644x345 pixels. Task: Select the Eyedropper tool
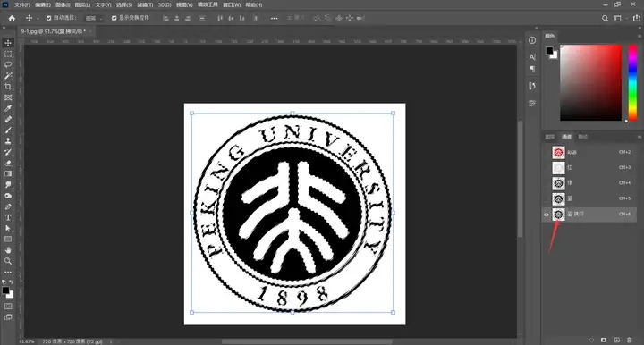click(x=8, y=108)
